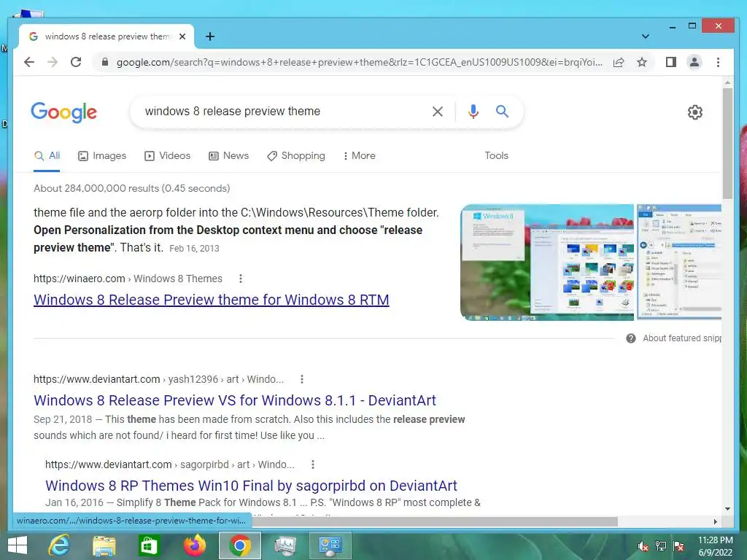Open Windows 8 RP Themes Win10 Final link
747x560 pixels.
[x=251, y=486]
